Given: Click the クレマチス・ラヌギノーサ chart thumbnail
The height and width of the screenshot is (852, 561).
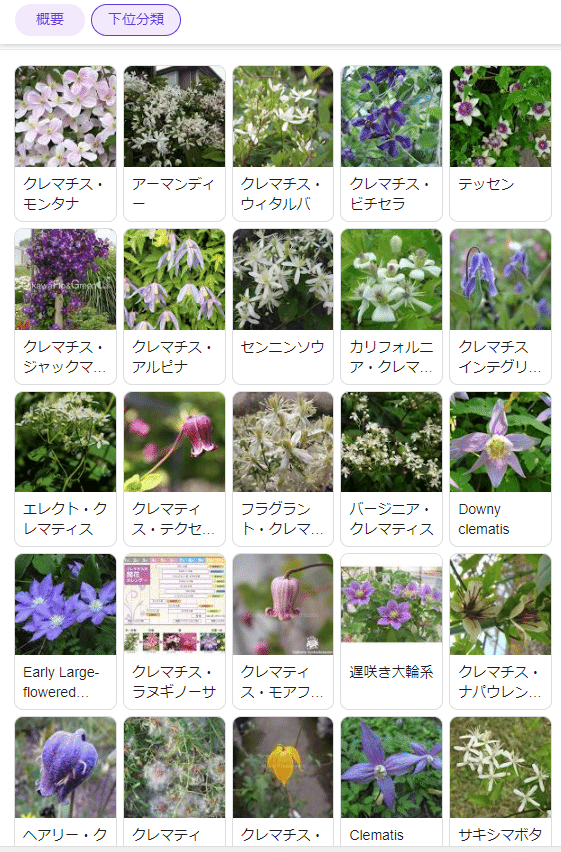Looking at the screenshot, I should tap(174, 604).
